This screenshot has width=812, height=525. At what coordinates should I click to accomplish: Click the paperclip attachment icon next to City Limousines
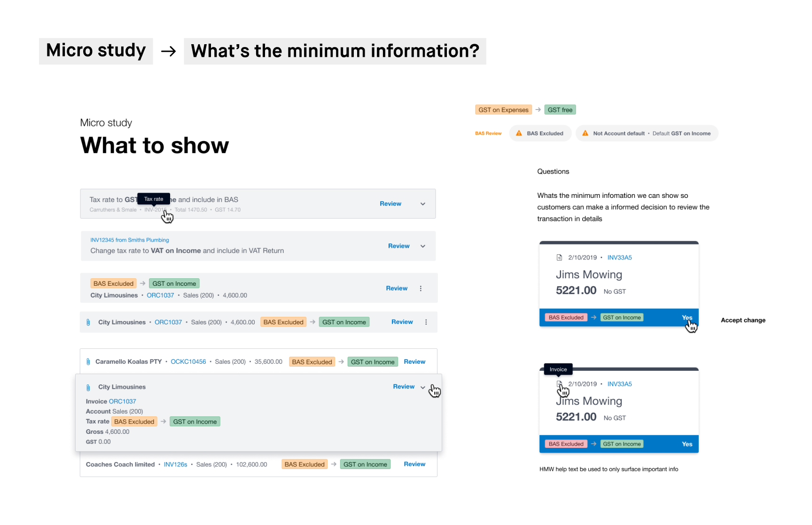coord(88,322)
